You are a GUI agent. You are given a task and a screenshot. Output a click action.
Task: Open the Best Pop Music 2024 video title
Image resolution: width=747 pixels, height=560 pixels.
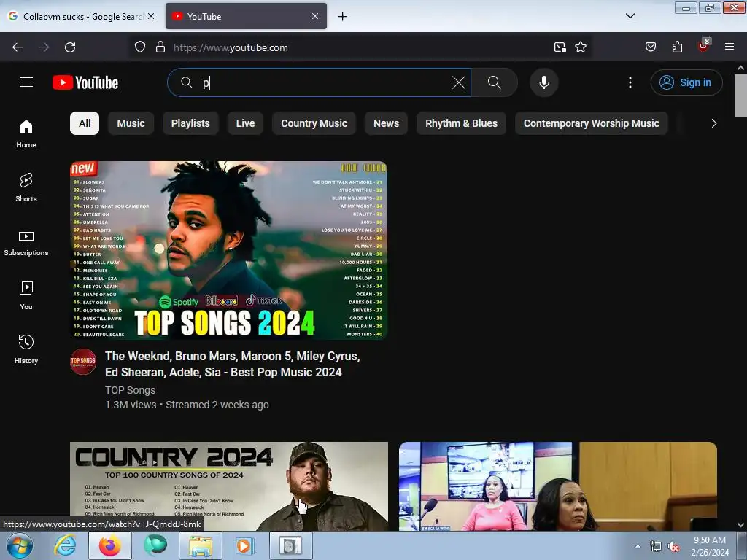[233, 364]
